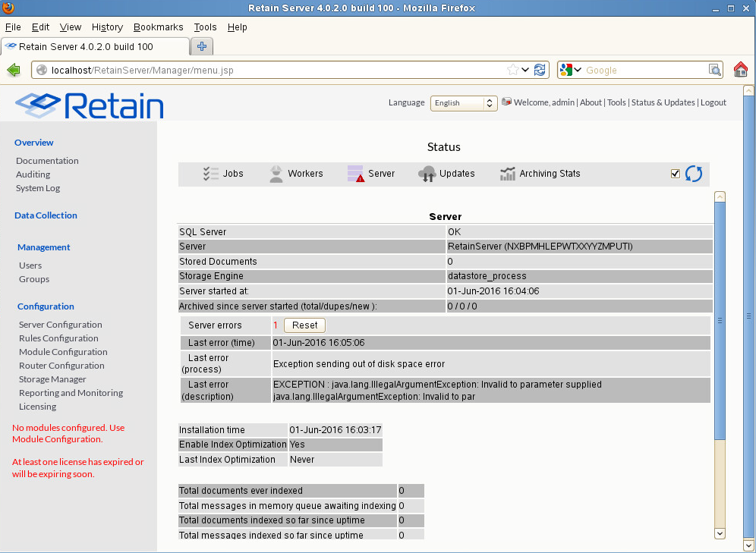Click the server name "RetainServer (NXBPMHLEPWTXXYYZMPUTI)"
Image resolution: width=756 pixels, height=553 pixels.
click(540, 247)
